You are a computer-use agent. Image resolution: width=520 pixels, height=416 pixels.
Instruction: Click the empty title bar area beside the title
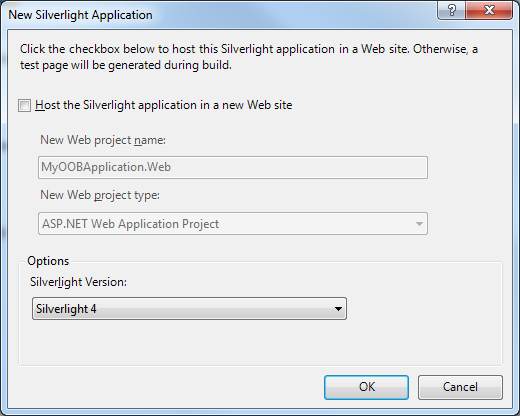293,15
